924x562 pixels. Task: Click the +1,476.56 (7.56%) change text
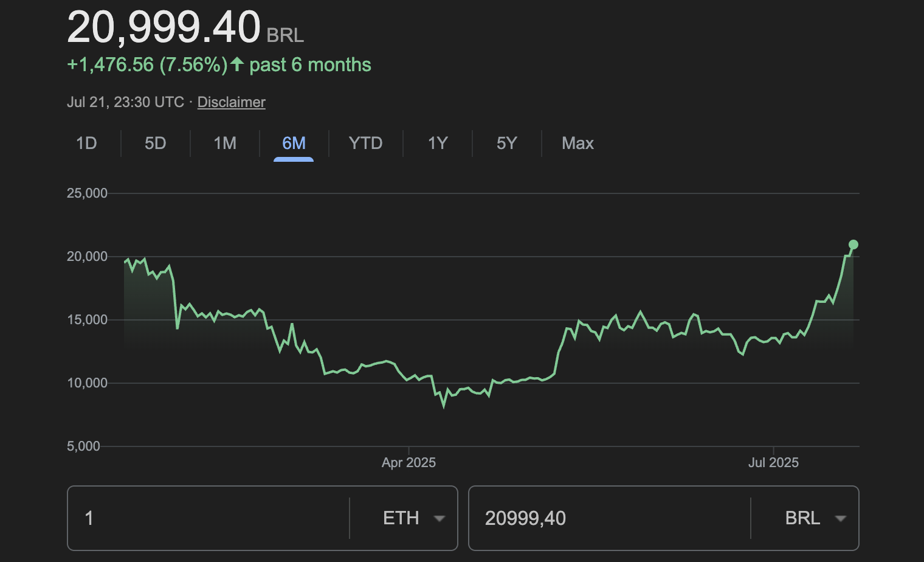click(147, 64)
